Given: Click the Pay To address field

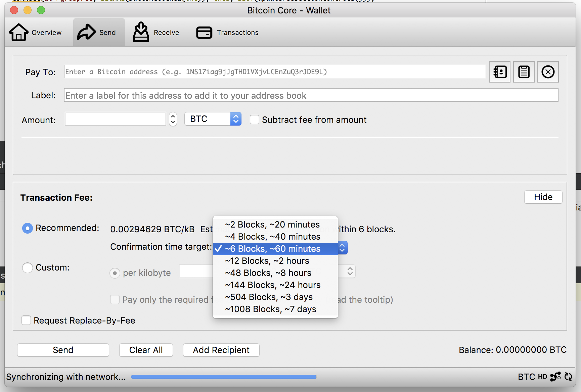Looking at the screenshot, I should click(275, 72).
